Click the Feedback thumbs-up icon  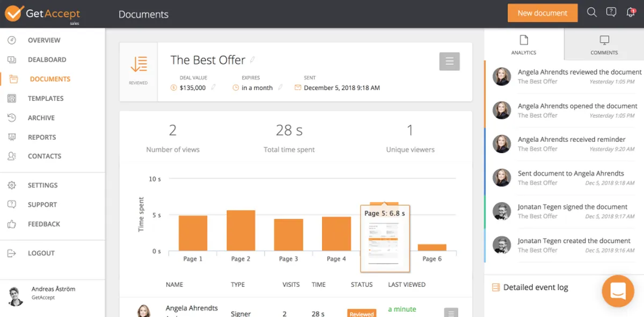pos(12,224)
